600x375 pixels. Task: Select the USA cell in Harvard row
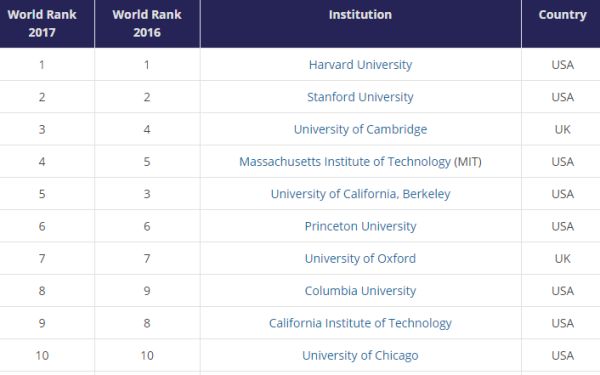(561, 65)
